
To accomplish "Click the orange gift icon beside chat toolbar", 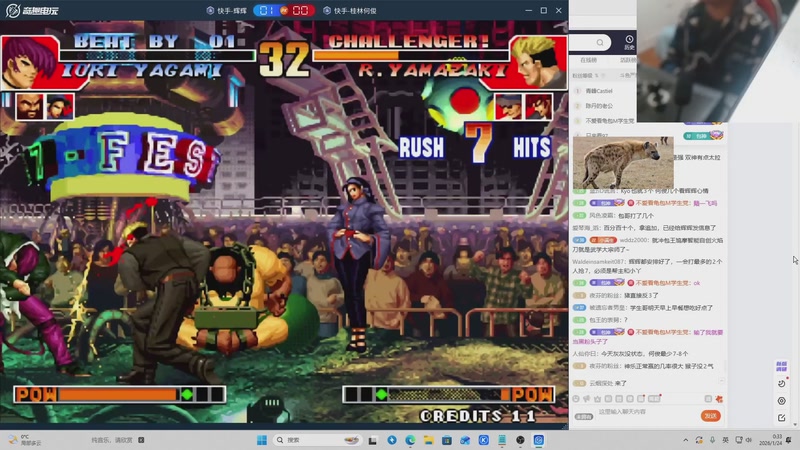I will coord(719,399).
